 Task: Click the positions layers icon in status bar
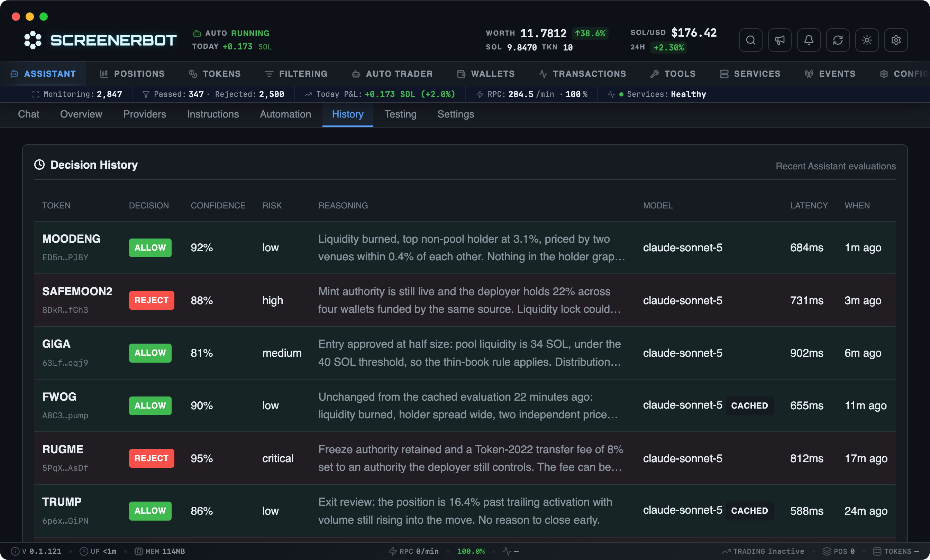pos(827,551)
